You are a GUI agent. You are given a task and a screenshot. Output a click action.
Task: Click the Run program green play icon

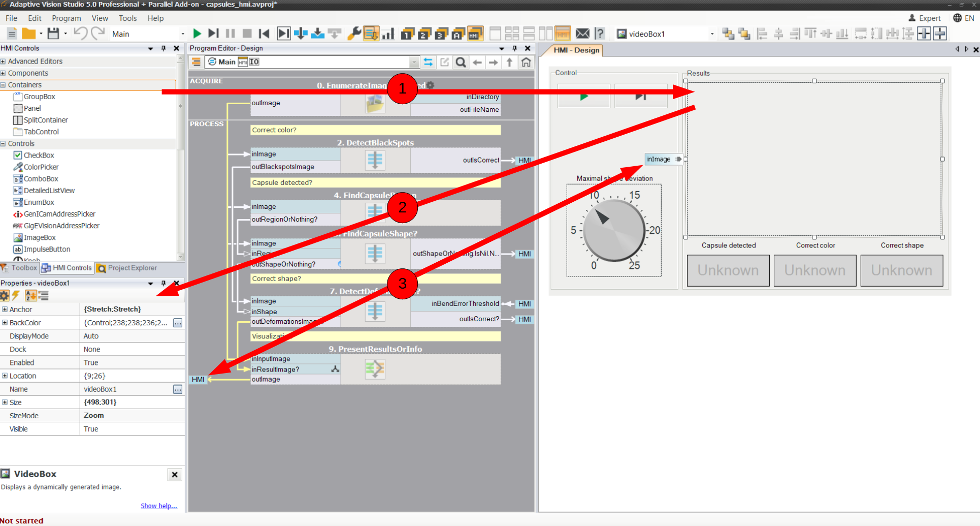(197, 34)
